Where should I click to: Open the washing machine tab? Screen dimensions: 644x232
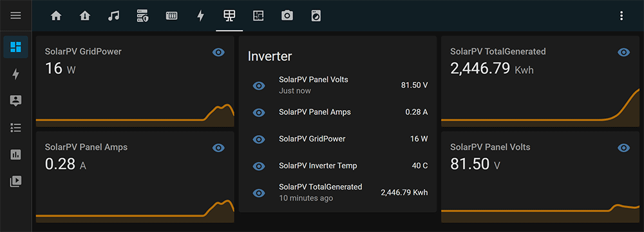click(x=316, y=15)
